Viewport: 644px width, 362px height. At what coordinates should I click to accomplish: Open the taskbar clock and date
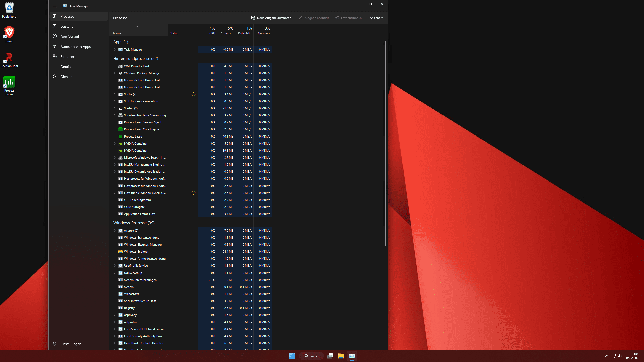633,356
